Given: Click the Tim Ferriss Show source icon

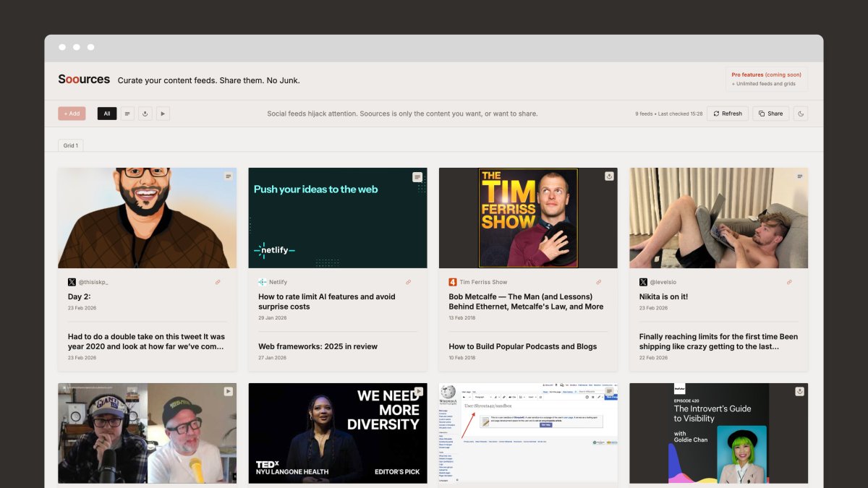Looking at the screenshot, I should click(x=453, y=282).
